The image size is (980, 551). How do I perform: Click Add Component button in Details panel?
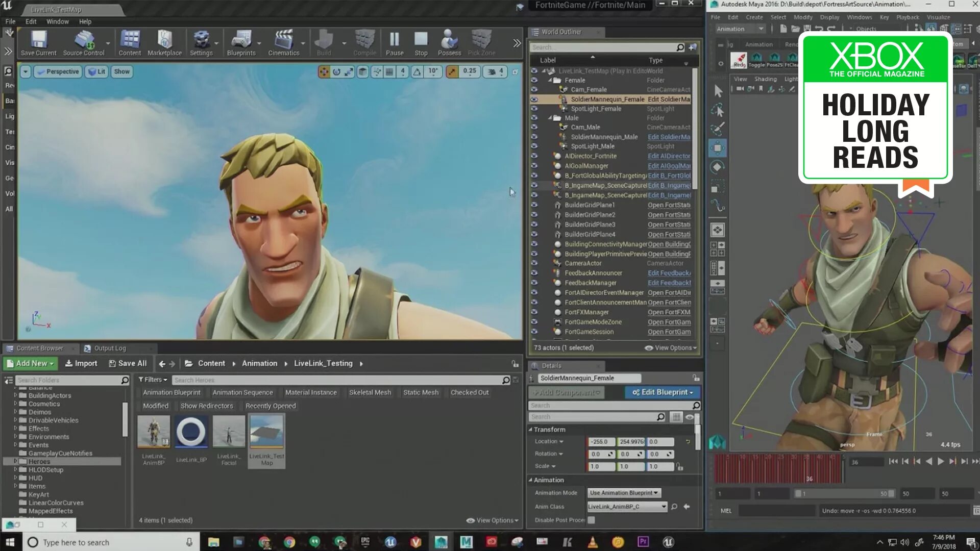pyautogui.click(x=566, y=391)
